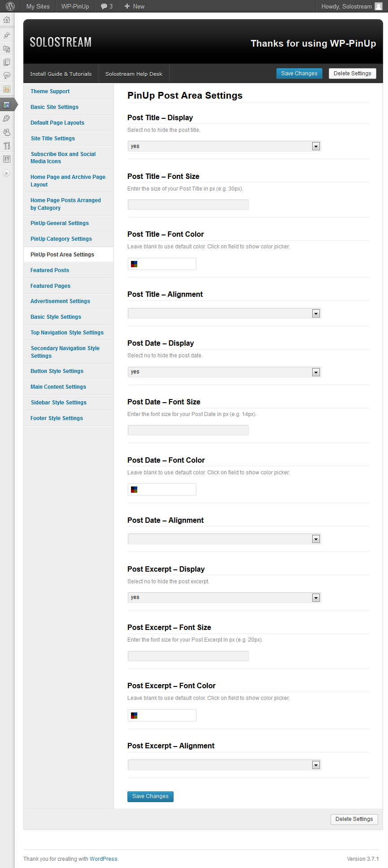Open Solostream Help Desk tab

pyautogui.click(x=134, y=74)
